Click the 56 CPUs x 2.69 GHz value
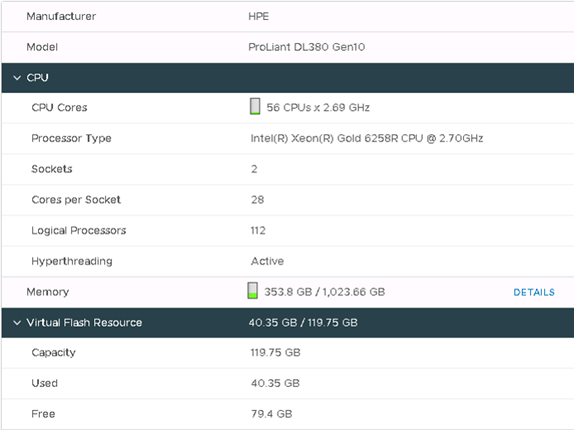 pyautogui.click(x=318, y=107)
